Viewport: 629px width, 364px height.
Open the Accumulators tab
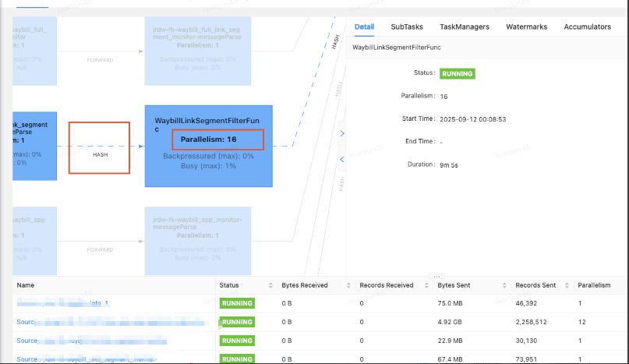587,27
